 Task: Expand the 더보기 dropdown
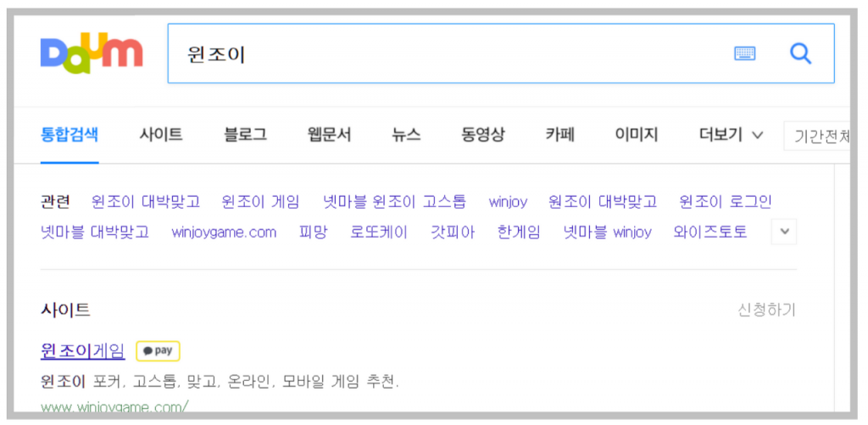coord(732,135)
